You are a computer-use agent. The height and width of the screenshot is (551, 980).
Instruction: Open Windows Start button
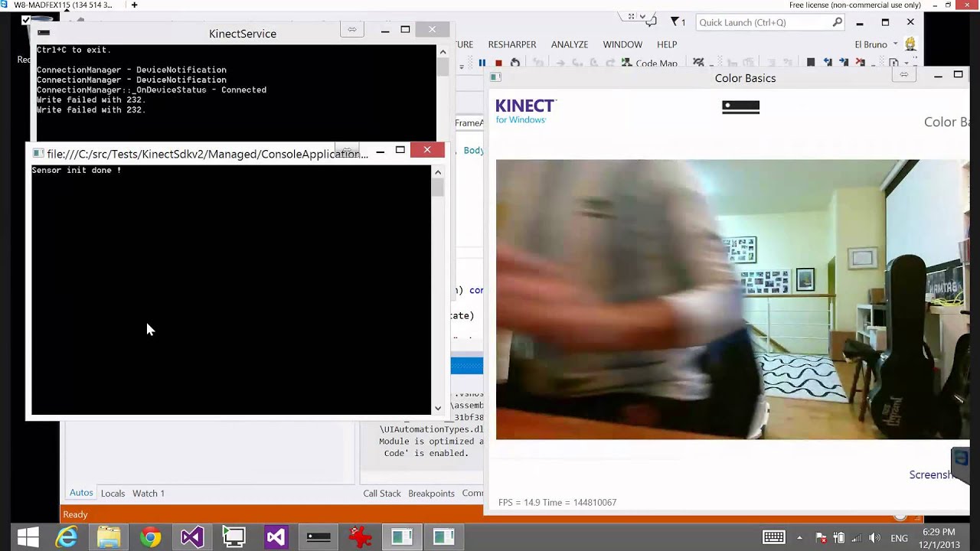(28, 538)
